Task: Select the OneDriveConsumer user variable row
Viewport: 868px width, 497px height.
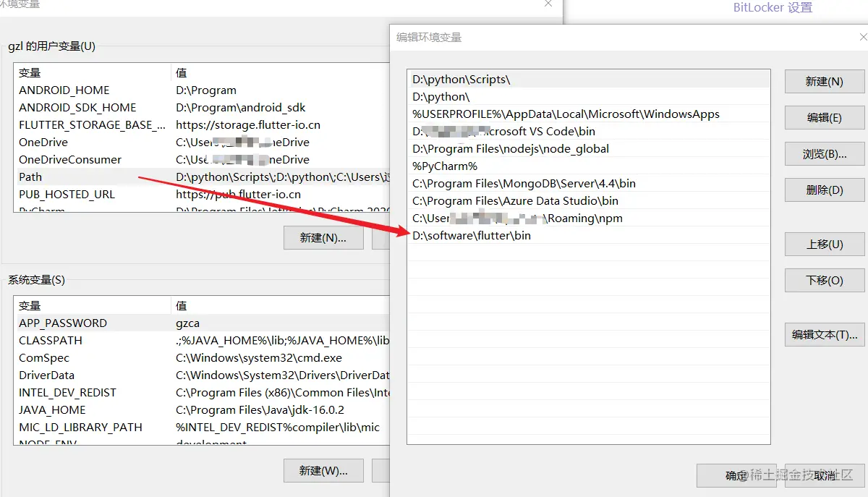Action: pyautogui.click(x=202, y=160)
